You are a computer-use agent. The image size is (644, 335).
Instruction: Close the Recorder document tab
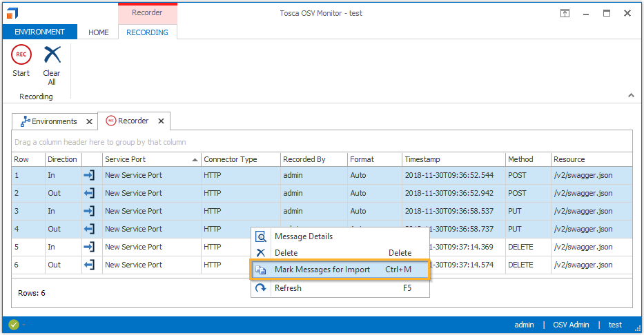(161, 121)
